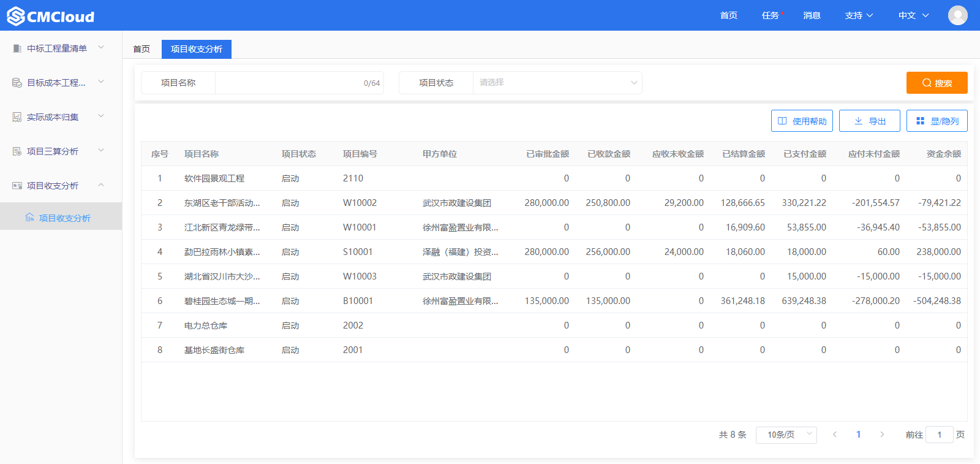Click the 导出 button
The height and width of the screenshot is (464, 980).
[870, 121]
